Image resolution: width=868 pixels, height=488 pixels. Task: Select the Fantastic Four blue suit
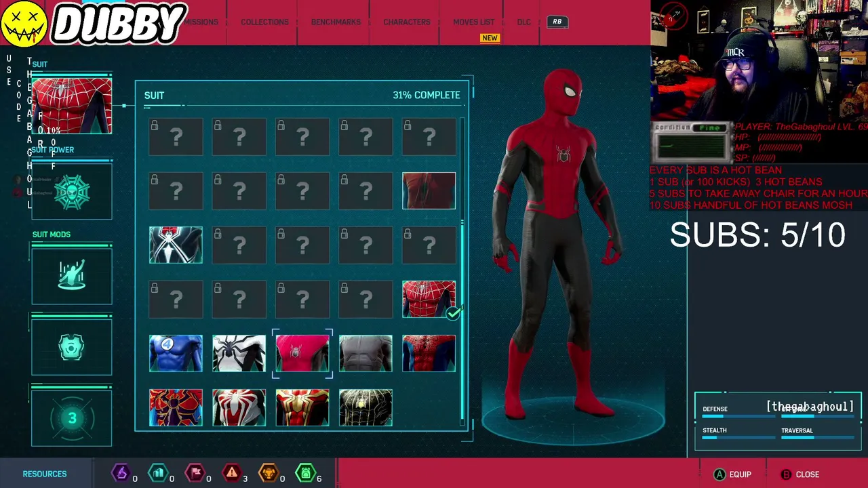(176, 353)
